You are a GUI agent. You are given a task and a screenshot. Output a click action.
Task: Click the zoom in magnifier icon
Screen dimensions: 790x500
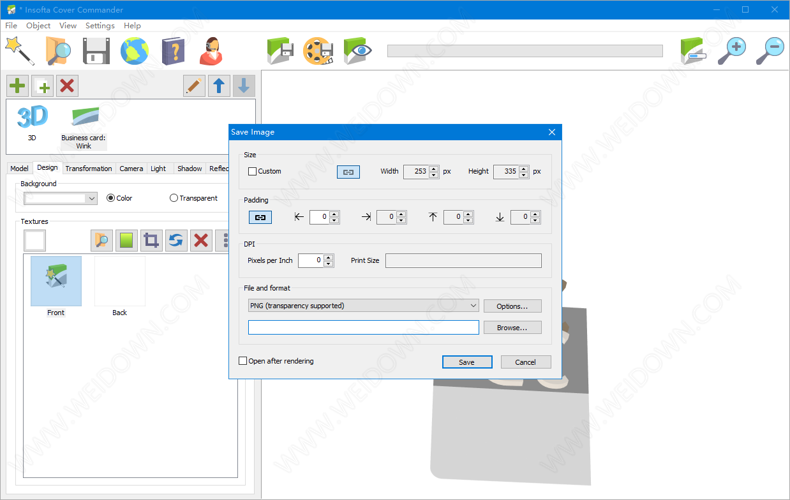pos(732,50)
